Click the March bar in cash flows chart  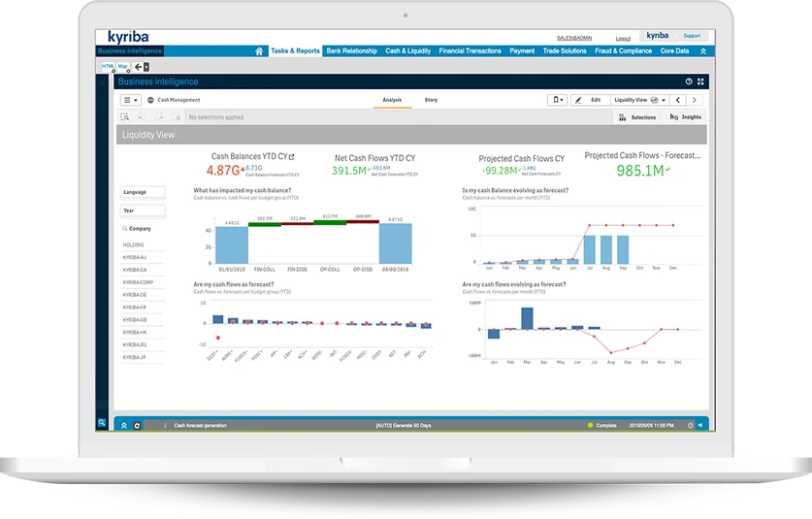click(527, 318)
